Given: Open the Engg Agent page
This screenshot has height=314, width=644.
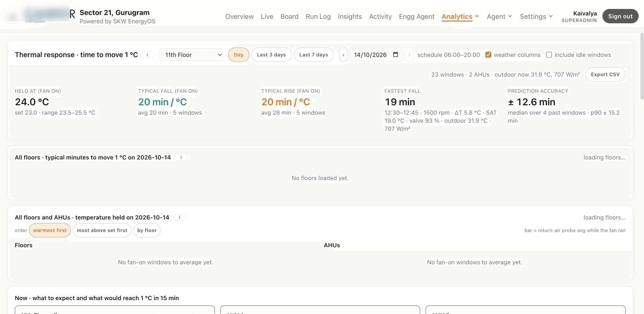Looking at the screenshot, I should pos(416,17).
